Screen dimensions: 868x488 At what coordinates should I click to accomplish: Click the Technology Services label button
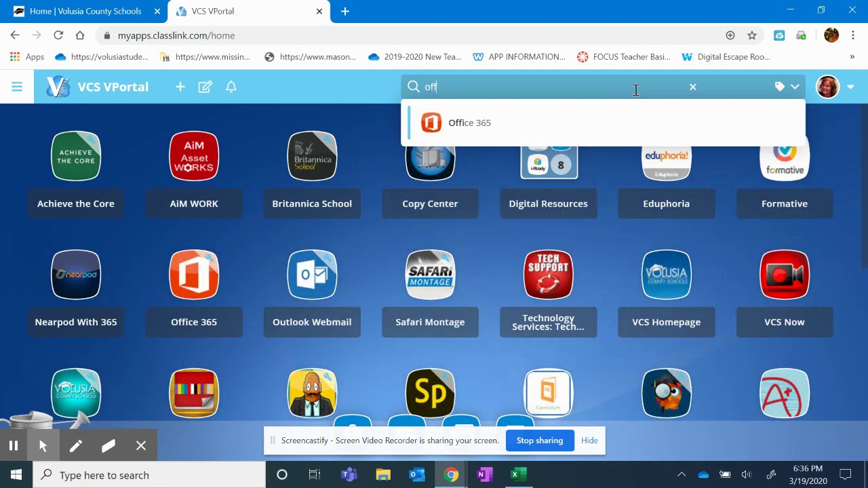coord(548,322)
